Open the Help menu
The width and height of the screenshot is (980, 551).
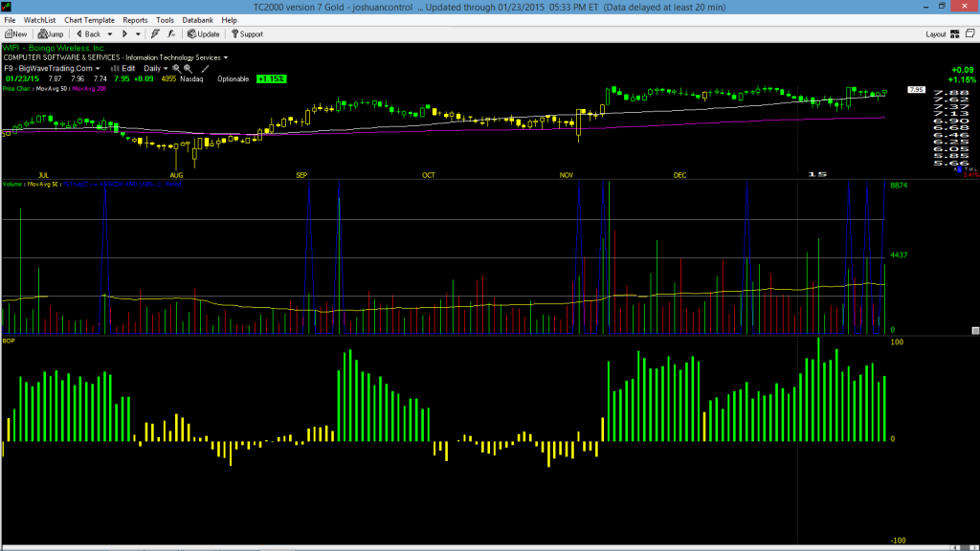coord(230,20)
